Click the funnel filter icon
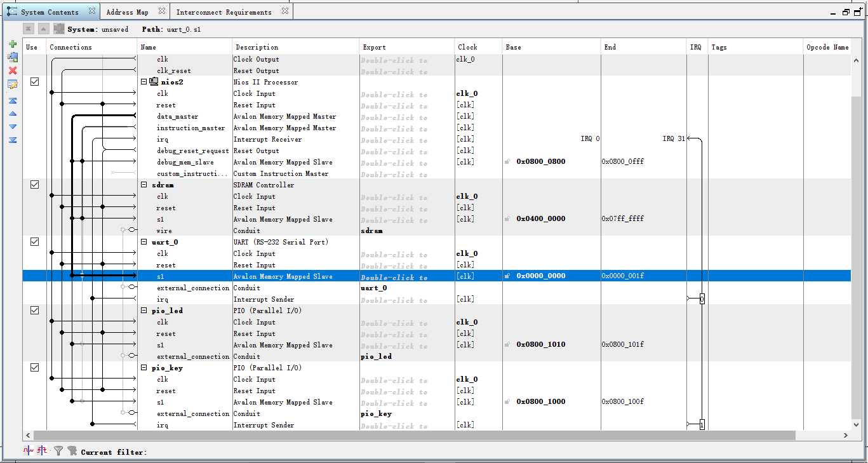Screen dimensions: 868x463 58,450
